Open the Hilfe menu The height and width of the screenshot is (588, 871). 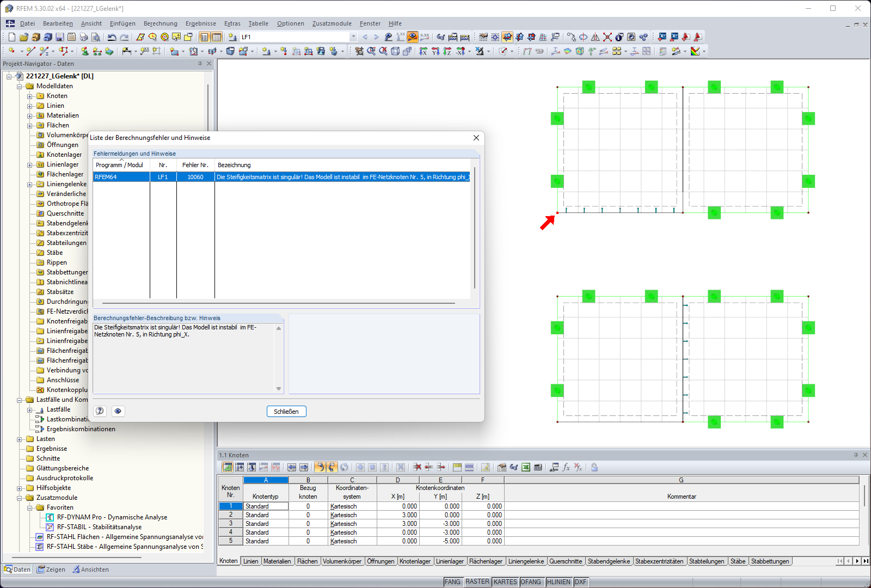(x=395, y=23)
